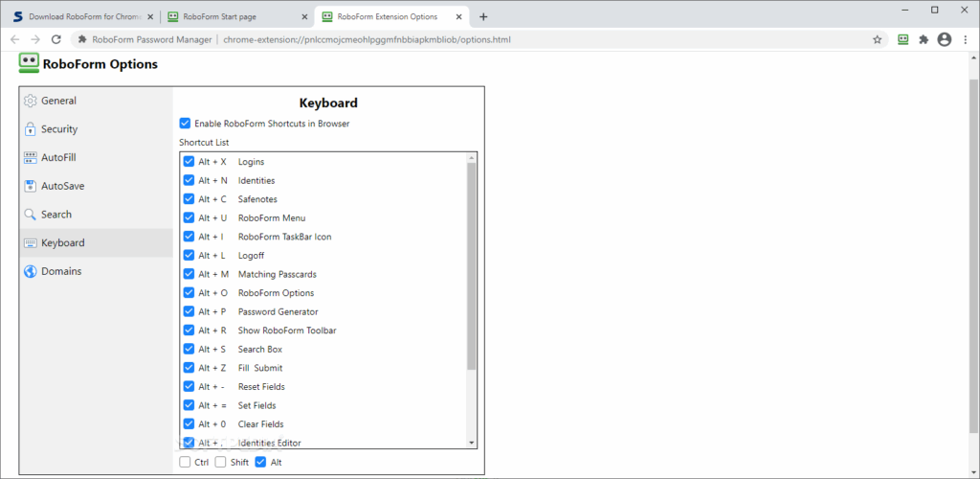The height and width of the screenshot is (479, 980).
Task: Open the Search magnifier icon
Action: coord(30,215)
